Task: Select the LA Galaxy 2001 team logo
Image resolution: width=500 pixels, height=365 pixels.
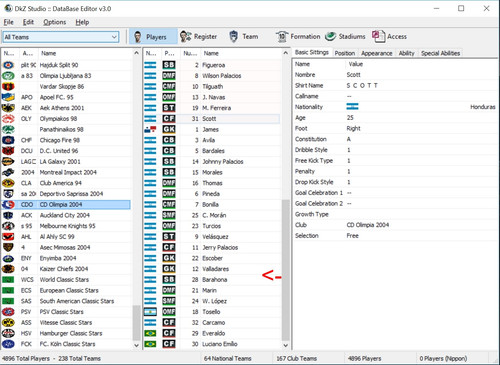Action: 8,161
